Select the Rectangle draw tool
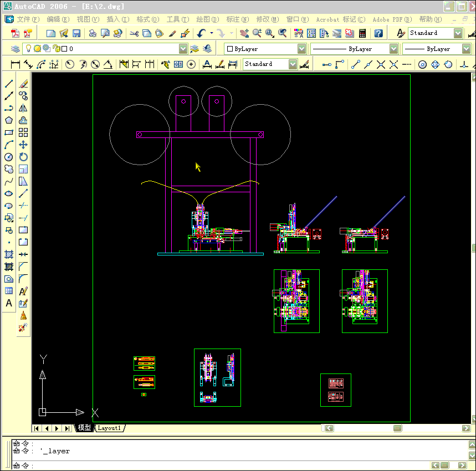 (9, 132)
